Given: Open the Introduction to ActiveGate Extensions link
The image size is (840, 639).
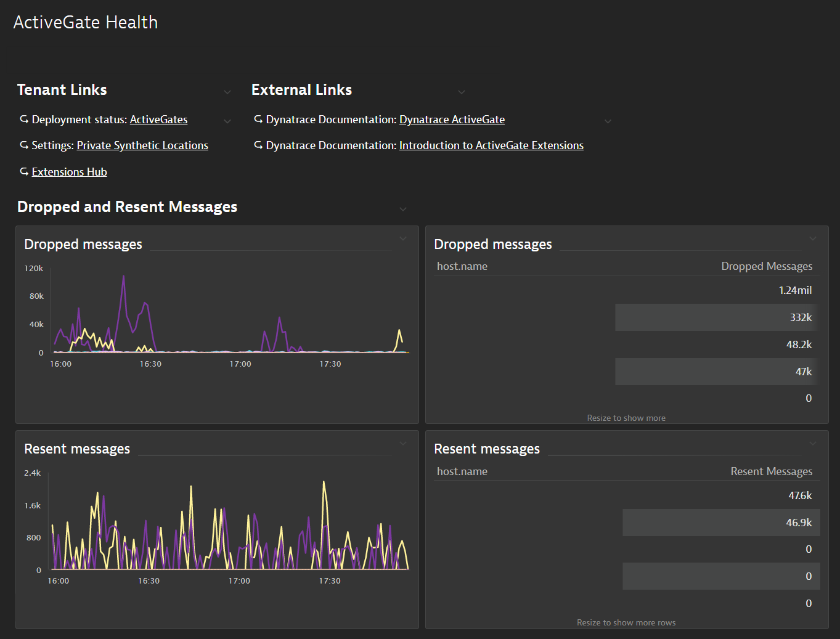Looking at the screenshot, I should pos(491,145).
